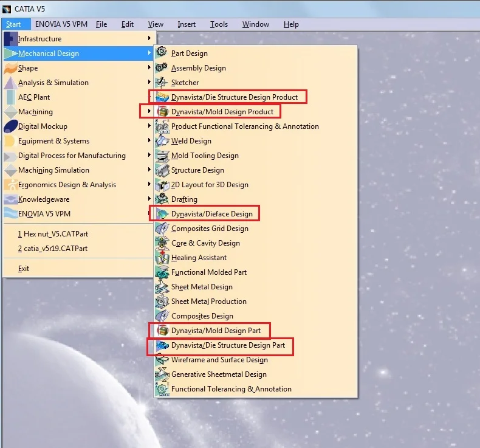Click the Product Functional Tolerancing & Annotation icon

tap(162, 126)
